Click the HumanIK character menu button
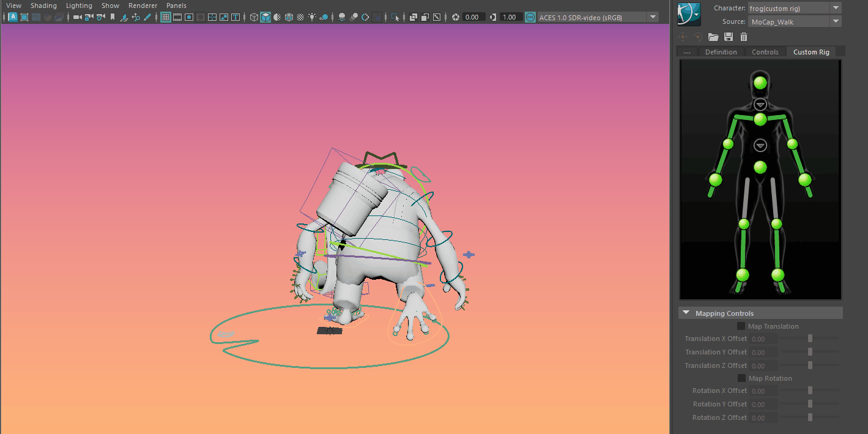Screen dimensions: 868x434 (689, 12)
